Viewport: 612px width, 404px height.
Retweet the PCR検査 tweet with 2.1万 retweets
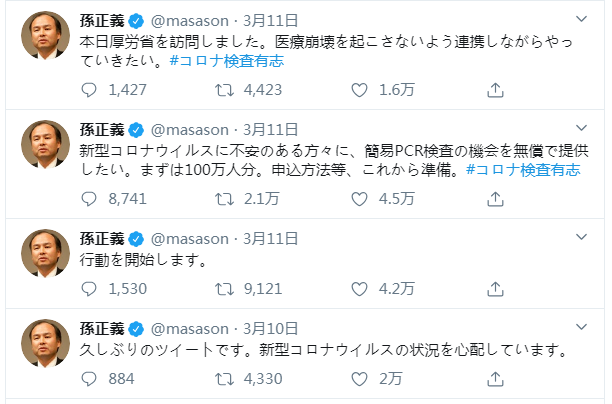point(226,200)
